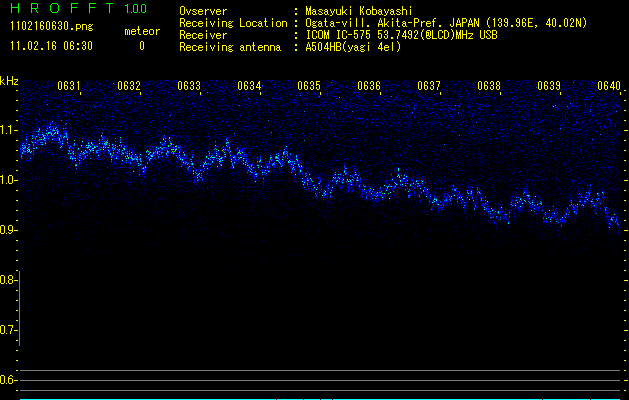
Task: Click the 0635 time marker
Action: (309, 87)
